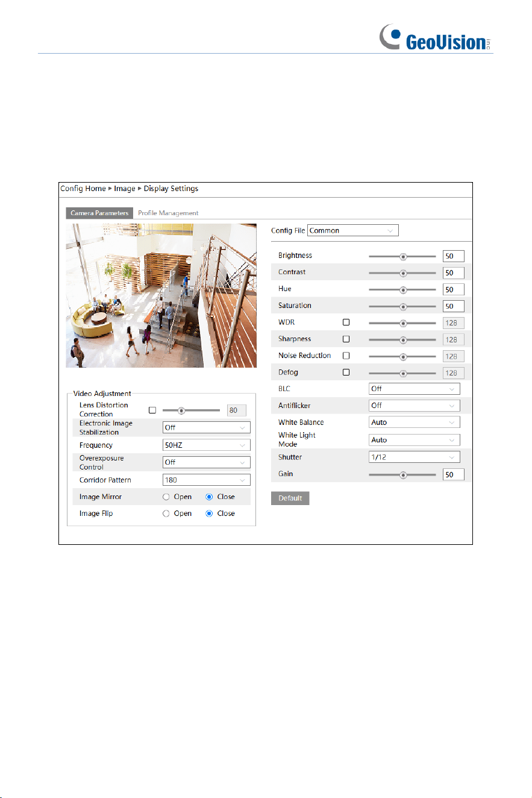Viewport: 532px width, 798px height.
Task: Expand the BLC dropdown
Action: (x=415, y=389)
